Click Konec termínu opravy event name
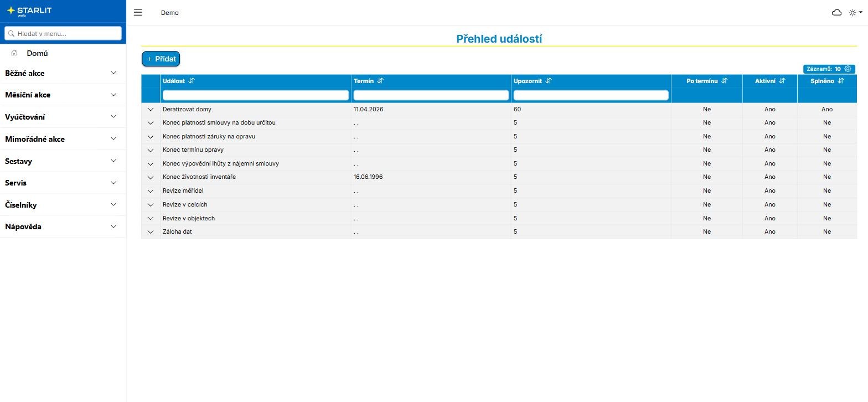 tap(193, 150)
